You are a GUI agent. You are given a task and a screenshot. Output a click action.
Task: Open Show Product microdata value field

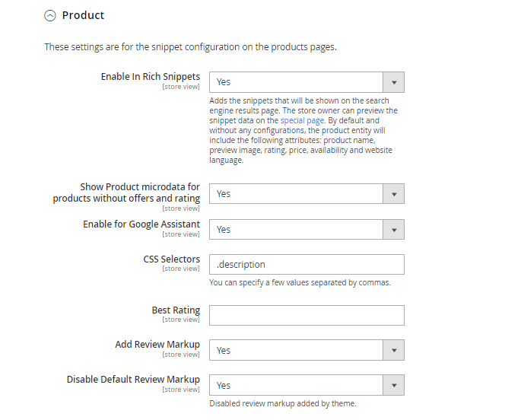(x=296, y=194)
